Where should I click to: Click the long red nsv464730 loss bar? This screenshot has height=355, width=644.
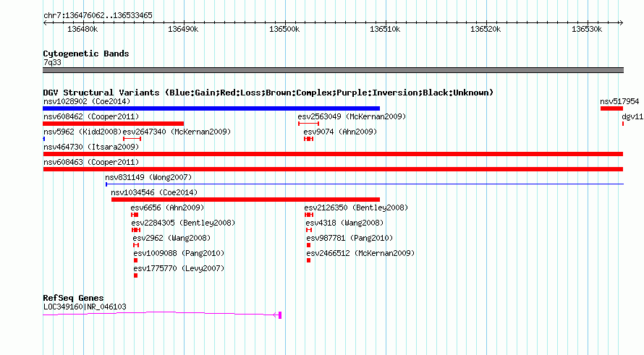333,154
